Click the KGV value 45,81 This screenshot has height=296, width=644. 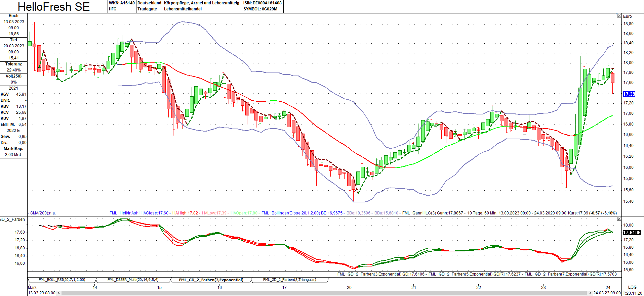point(21,94)
